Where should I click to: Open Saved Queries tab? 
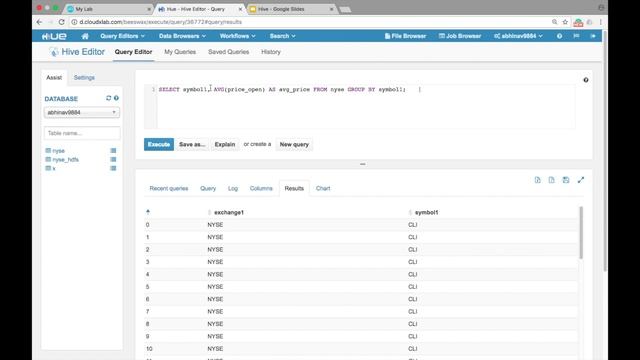click(229, 52)
